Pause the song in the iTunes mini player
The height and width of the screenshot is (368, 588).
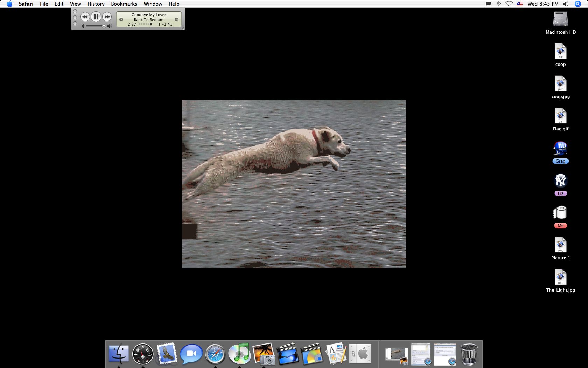pos(96,17)
